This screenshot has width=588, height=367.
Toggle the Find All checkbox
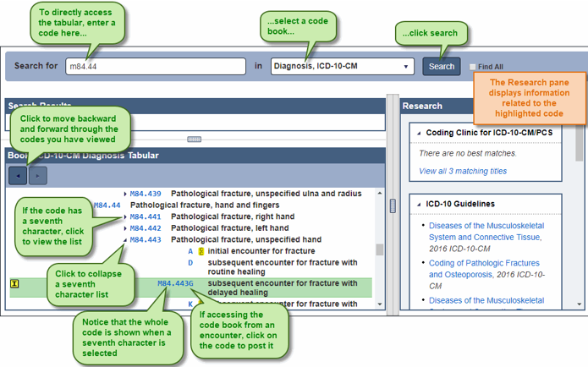(472, 67)
